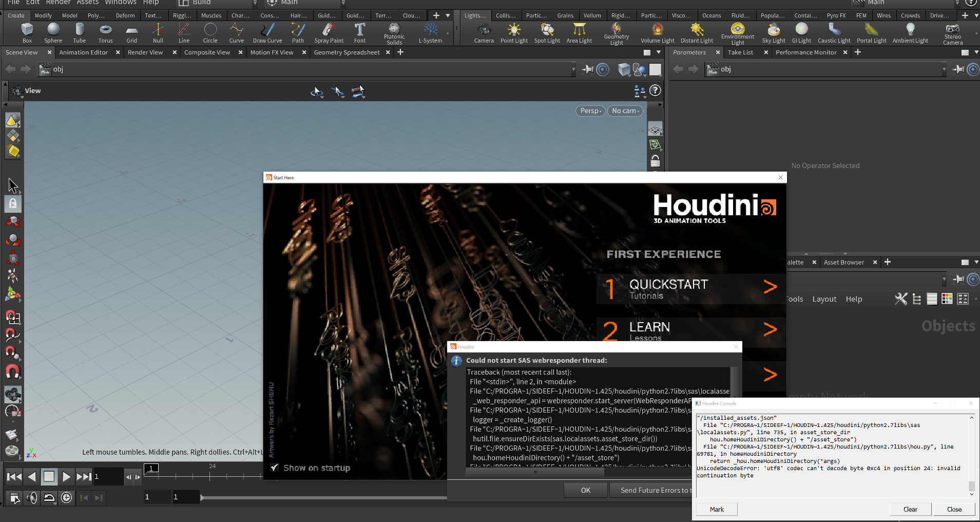This screenshot has height=522, width=980.
Task: Create a Null object
Action: pyautogui.click(x=158, y=33)
